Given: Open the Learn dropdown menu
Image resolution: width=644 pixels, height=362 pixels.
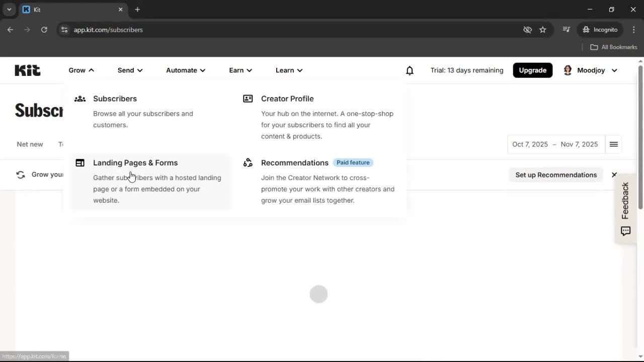Looking at the screenshot, I should [289, 70].
